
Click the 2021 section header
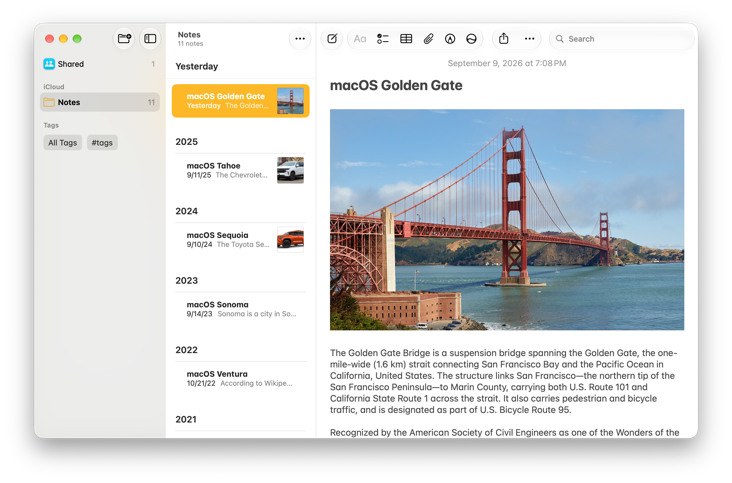(x=186, y=420)
